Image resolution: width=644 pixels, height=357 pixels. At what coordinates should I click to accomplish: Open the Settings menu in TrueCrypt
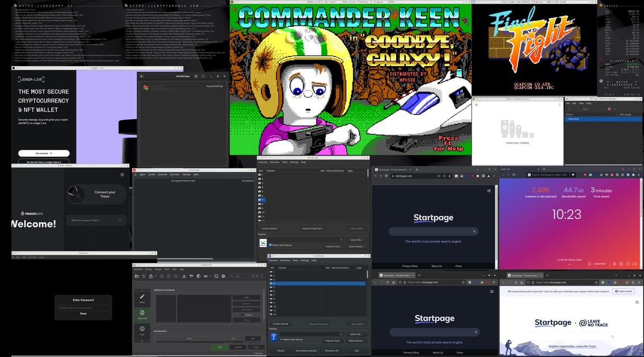click(x=305, y=260)
